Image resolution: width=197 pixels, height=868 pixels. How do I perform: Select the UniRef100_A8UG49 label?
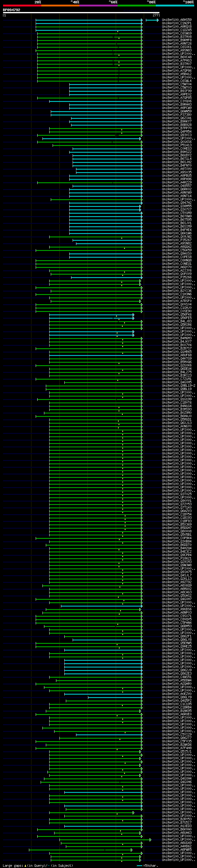click(177, 843)
